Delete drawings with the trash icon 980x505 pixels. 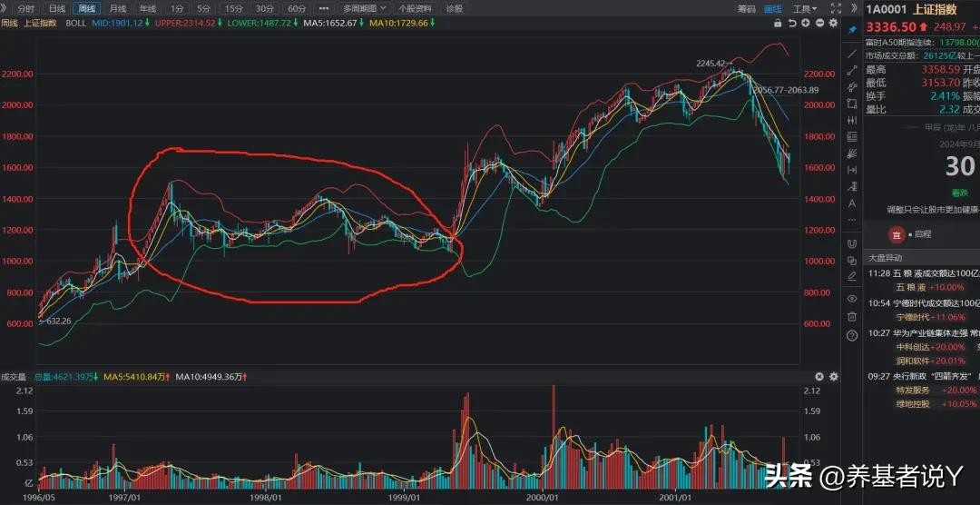(852, 317)
